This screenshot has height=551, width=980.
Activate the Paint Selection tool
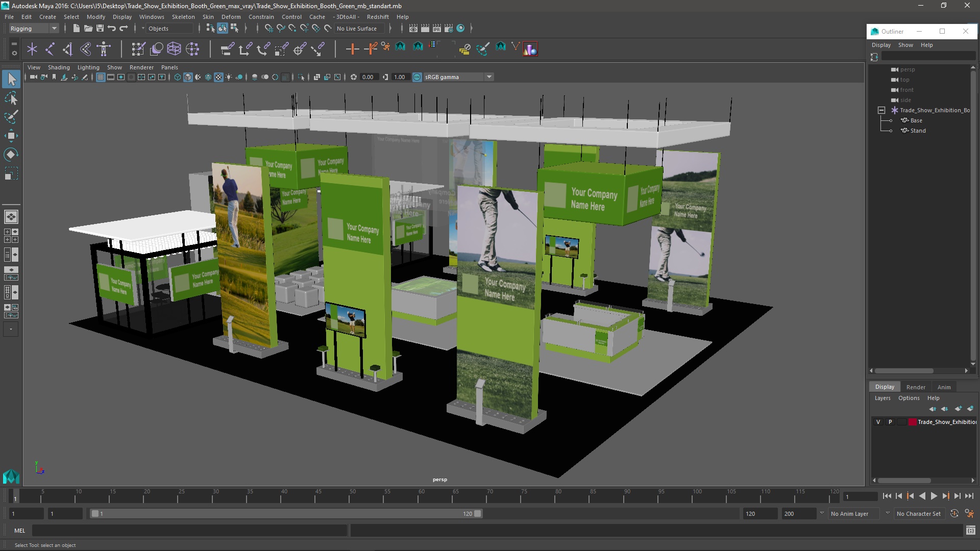tap(11, 117)
